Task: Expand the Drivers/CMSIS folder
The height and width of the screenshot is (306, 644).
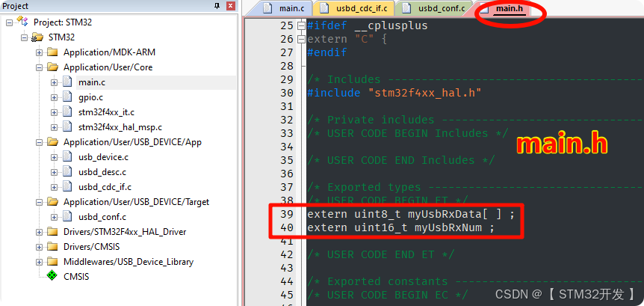Action: [39, 247]
